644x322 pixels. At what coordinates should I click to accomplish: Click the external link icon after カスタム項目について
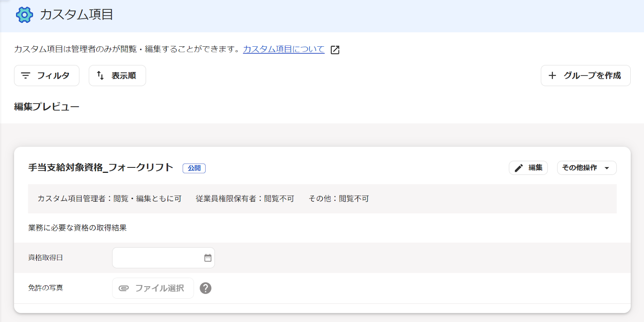(x=335, y=50)
